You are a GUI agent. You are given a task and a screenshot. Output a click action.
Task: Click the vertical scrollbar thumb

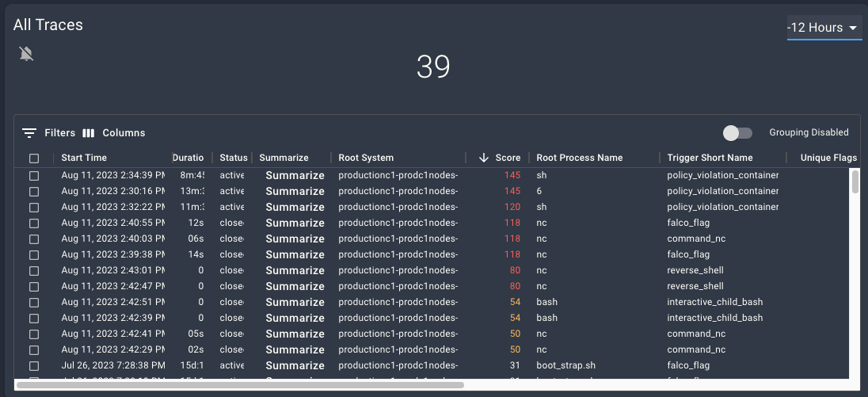coord(855,182)
